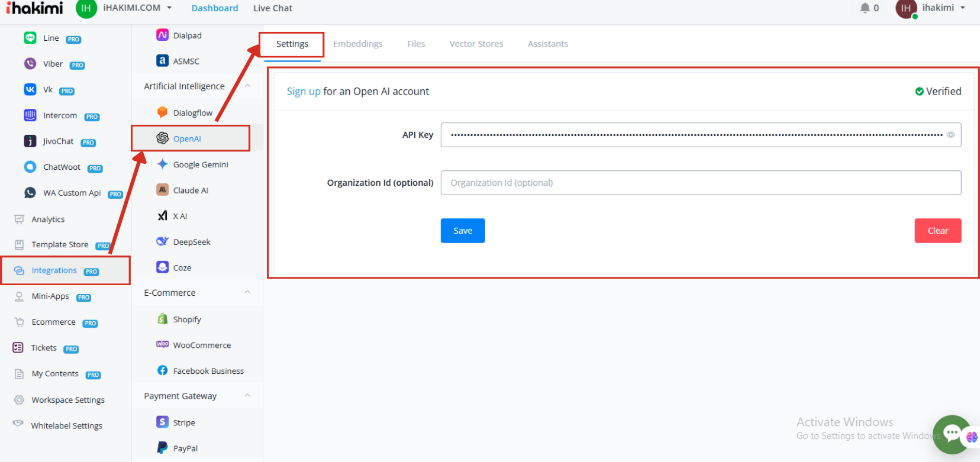Image resolution: width=980 pixels, height=462 pixels.
Task: Switch to the Vector Stores tab
Action: click(476, 44)
